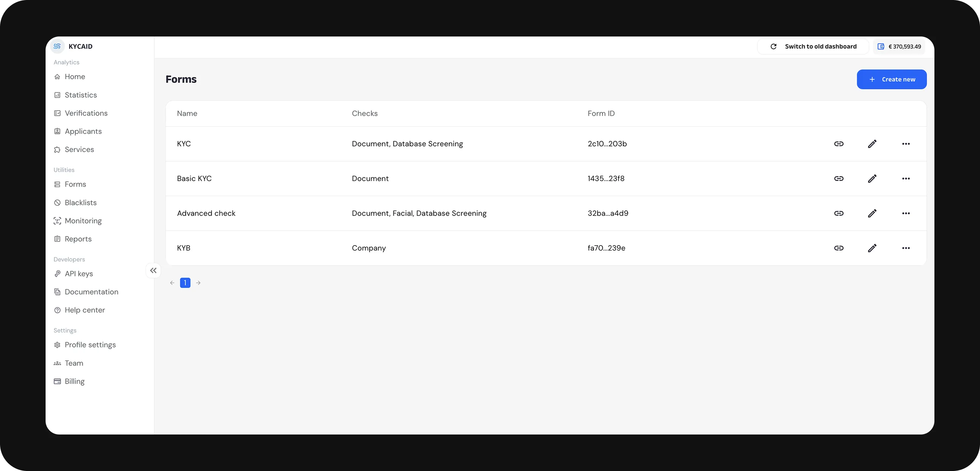
Task: Open the Applicants section
Action: click(83, 131)
